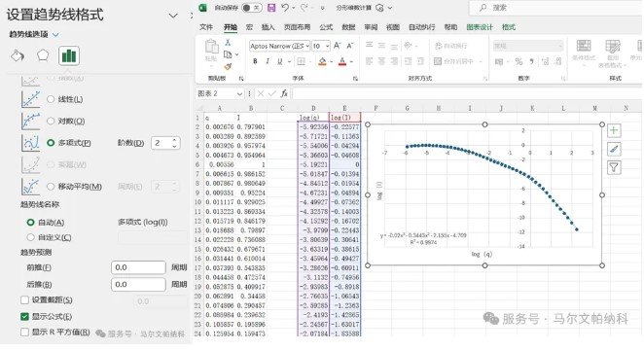644x351 pixels.
Task: Expand the Name Box dropdown for 图表 2
Action: (239, 94)
